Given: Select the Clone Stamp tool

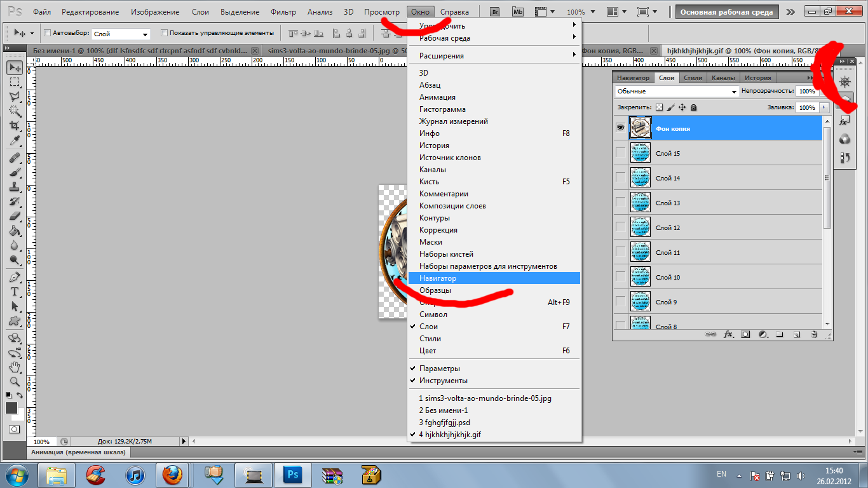Looking at the screenshot, I should (x=15, y=187).
